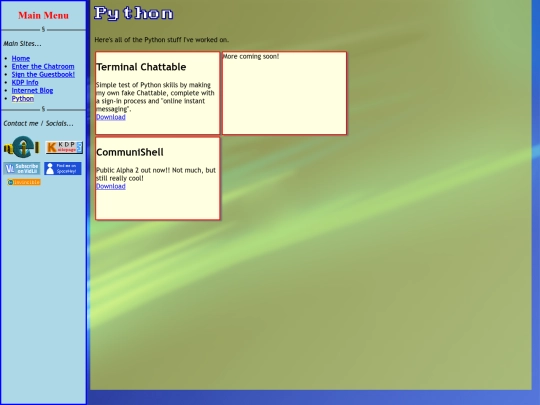Click the 'Simple test of Python skills' description
The image size is (540, 405).
pos(155,97)
